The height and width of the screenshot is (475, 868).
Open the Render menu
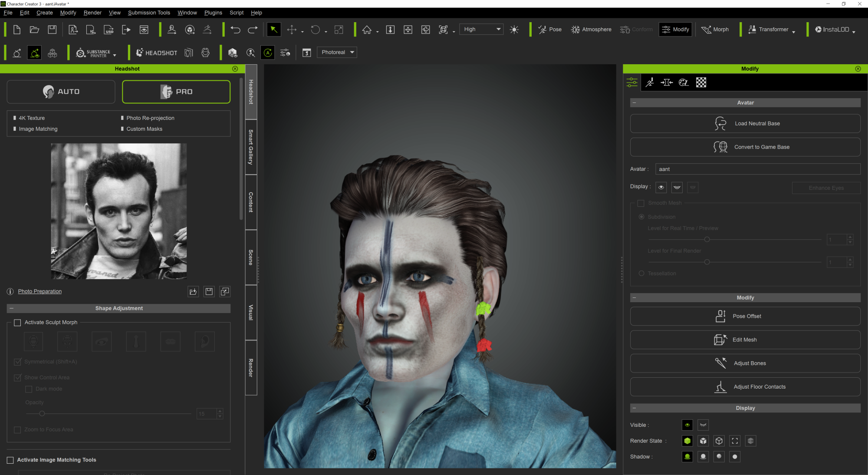92,13
